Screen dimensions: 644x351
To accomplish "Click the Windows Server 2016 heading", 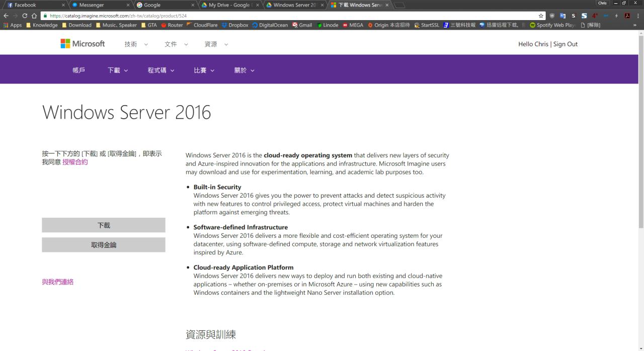I will (127, 112).
